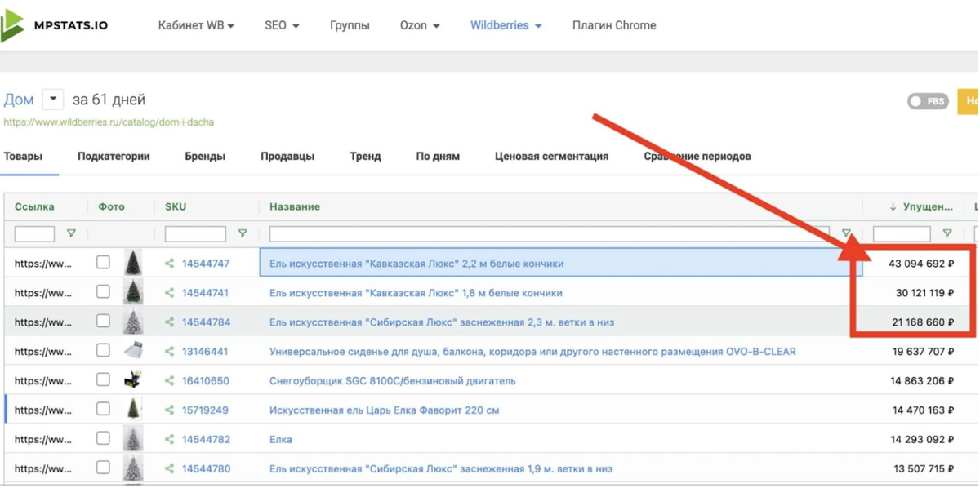Check the box for SKU 14544747
Image resolution: width=980 pixels, height=488 pixels.
pos(103,262)
